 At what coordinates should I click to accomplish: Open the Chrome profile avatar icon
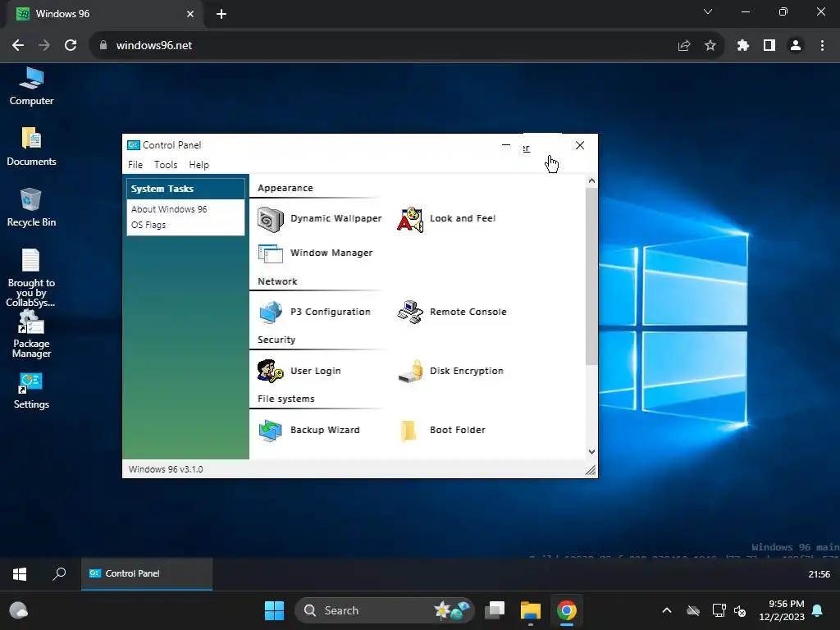click(x=796, y=46)
